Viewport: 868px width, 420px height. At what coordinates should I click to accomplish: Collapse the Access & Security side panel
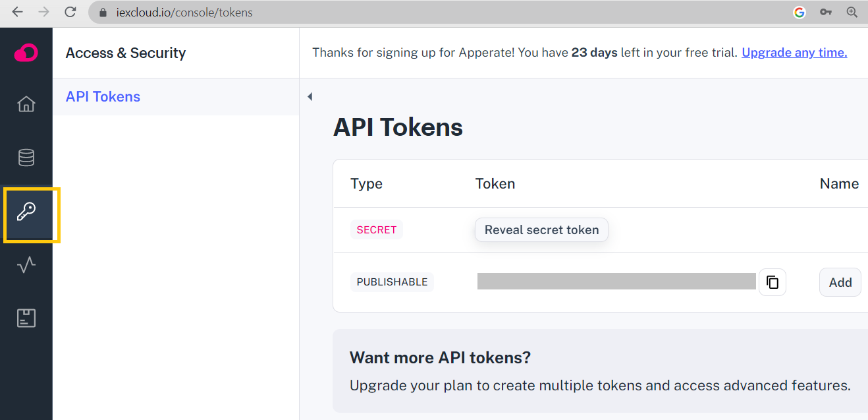310,97
